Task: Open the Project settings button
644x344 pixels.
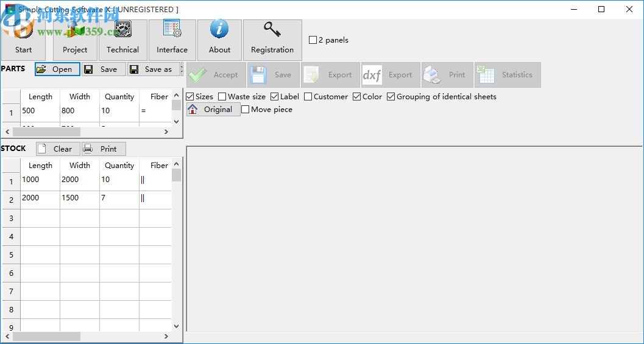Action: [x=75, y=40]
